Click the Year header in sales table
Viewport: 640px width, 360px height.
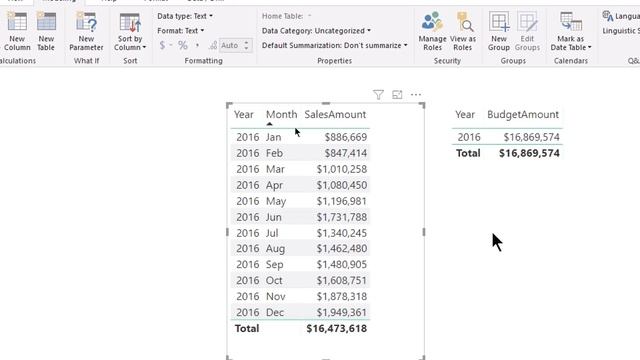244,115
